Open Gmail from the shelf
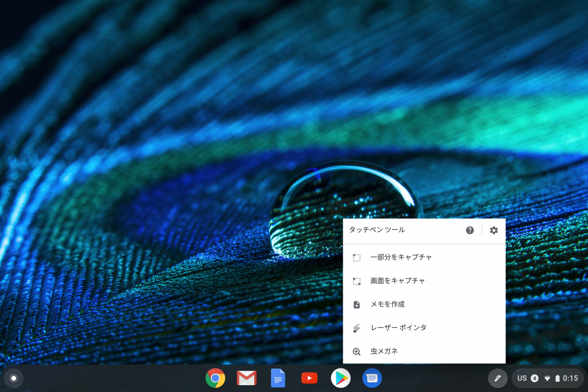The image size is (588, 392). coord(247,378)
